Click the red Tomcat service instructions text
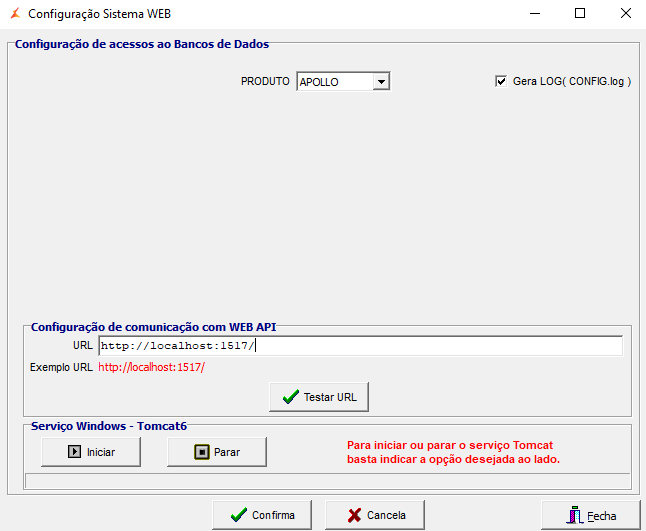646x531 pixels. 453,452
